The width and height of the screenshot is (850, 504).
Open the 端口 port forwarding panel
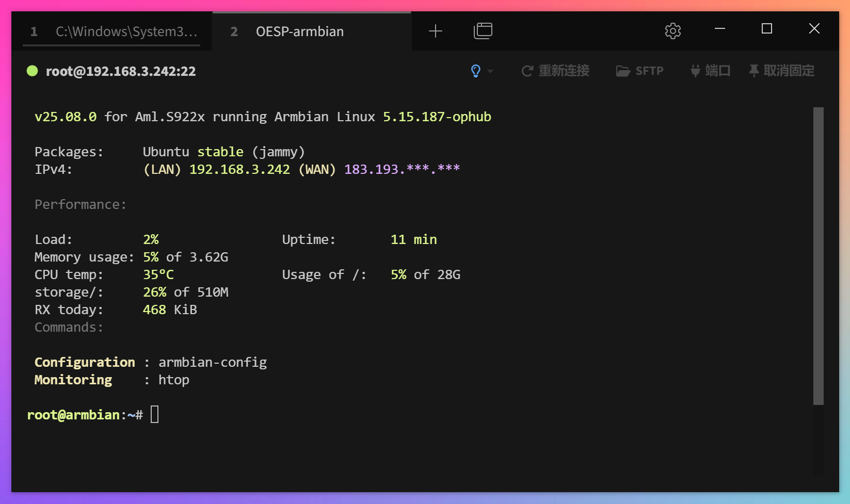click(x=711, y=71)
